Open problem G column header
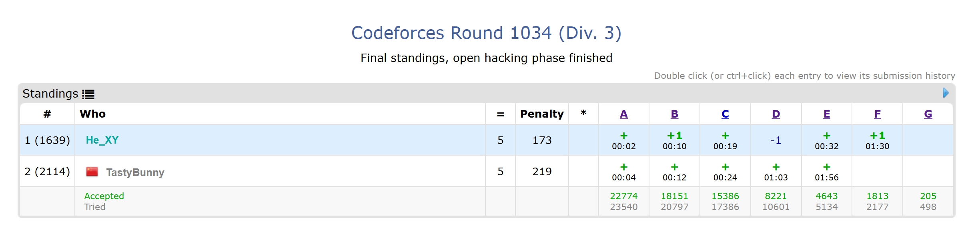Viewport: 980px width, 234px height. (x=928, y=114)
